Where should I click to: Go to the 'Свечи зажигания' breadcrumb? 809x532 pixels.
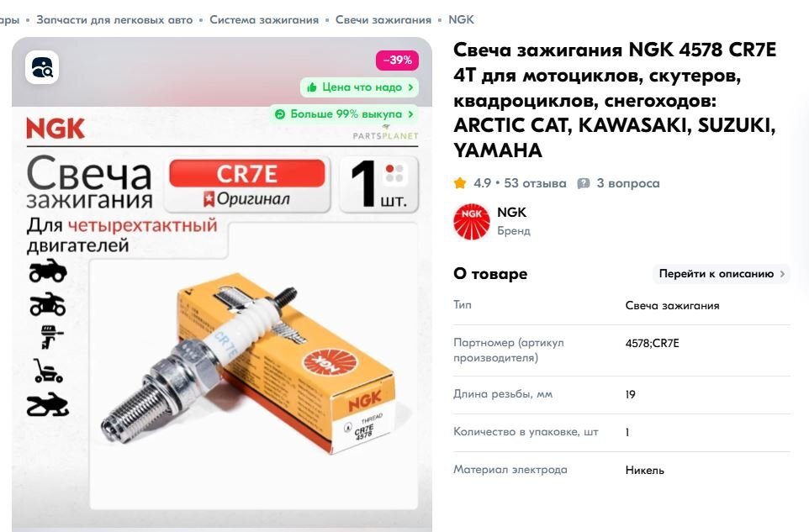click(x=383, y=19)
